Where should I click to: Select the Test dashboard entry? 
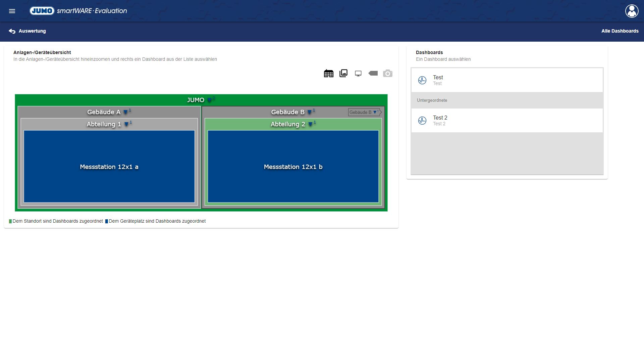(x=506, y=80)
